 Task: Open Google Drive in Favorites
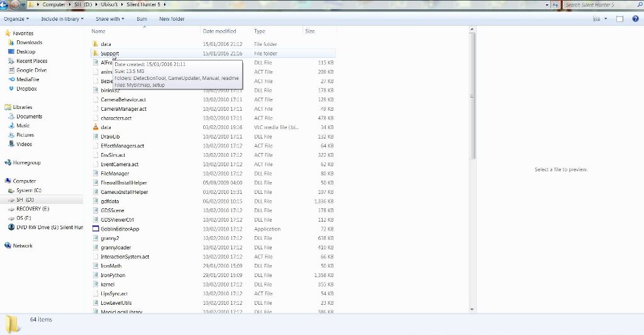coord(31,71)
